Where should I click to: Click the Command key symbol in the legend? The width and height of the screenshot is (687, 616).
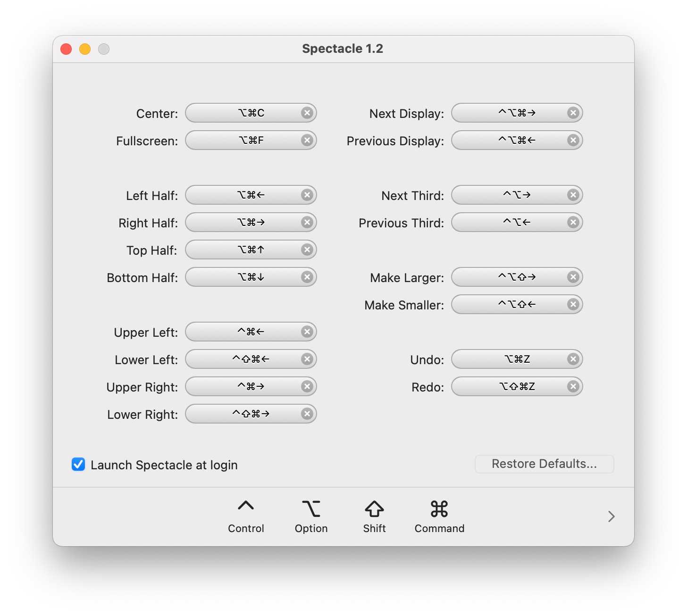click(x=439, y=508)
